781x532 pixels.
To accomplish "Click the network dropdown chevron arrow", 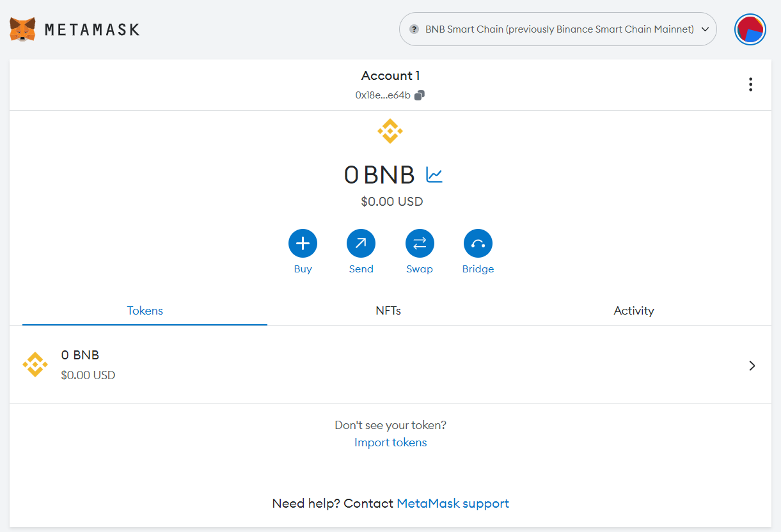I will (706, 29).
